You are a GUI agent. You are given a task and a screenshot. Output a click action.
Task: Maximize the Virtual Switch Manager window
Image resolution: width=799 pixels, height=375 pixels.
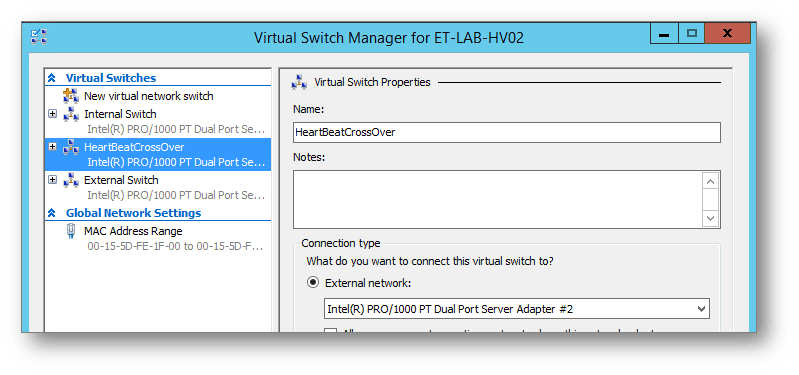point(691,34)
